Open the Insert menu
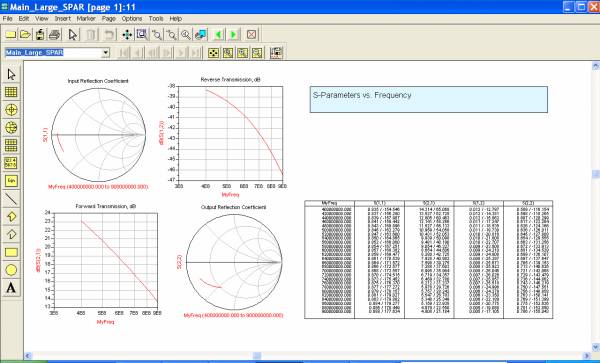This screenshot has height=363, width=600. pos(63,18)
